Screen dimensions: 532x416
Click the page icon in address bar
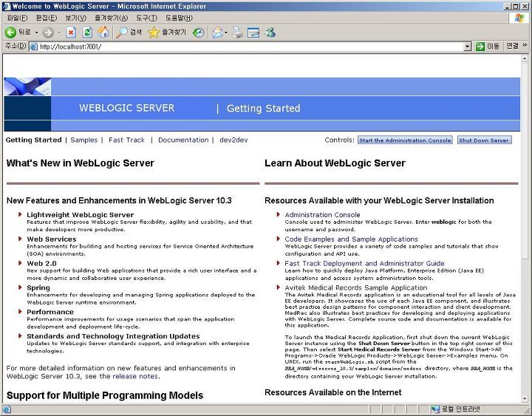point(33,47)
